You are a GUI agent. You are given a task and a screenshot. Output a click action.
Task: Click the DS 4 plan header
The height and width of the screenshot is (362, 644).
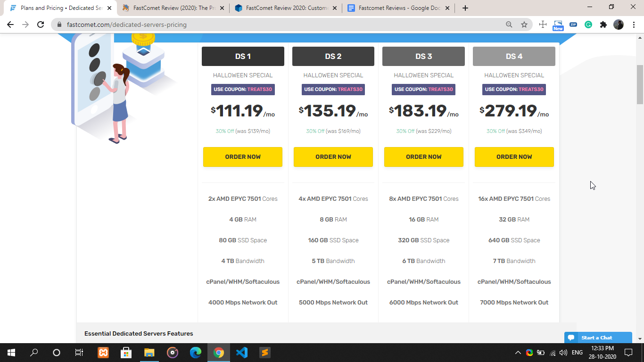pos(514,56)
